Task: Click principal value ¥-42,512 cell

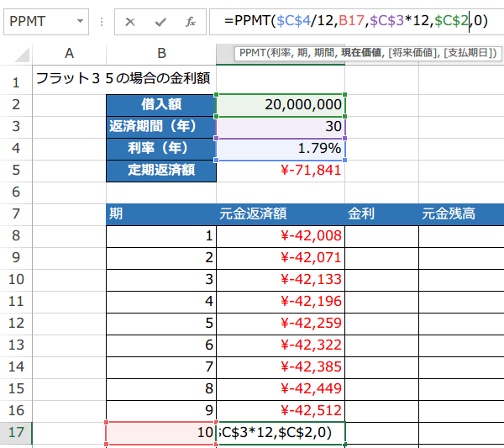Action: (281, 411)
